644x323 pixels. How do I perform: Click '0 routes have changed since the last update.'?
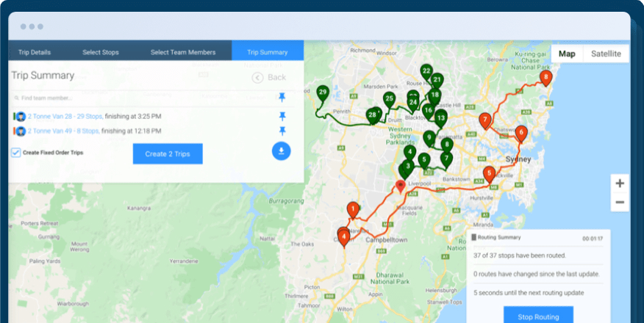pos(537,274)
